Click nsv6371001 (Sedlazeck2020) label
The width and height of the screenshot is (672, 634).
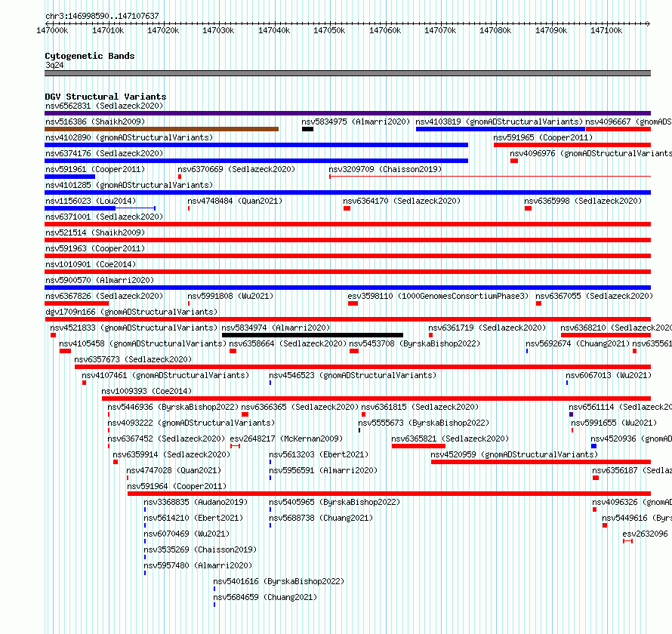[104, 217]
